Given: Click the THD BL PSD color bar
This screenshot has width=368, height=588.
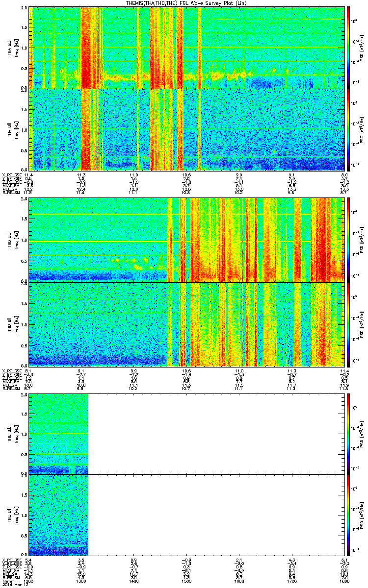Looking at the screenshot, I should tap(348, 240).
